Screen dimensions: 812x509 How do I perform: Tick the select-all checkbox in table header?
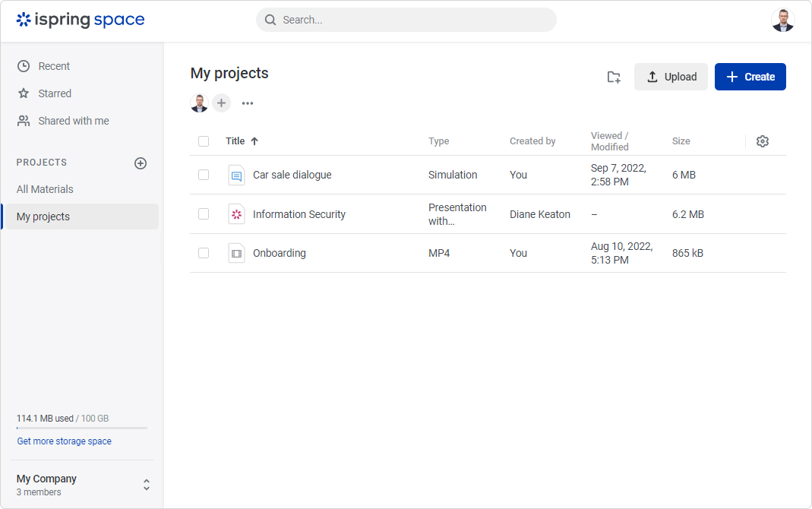click(204, 141)
